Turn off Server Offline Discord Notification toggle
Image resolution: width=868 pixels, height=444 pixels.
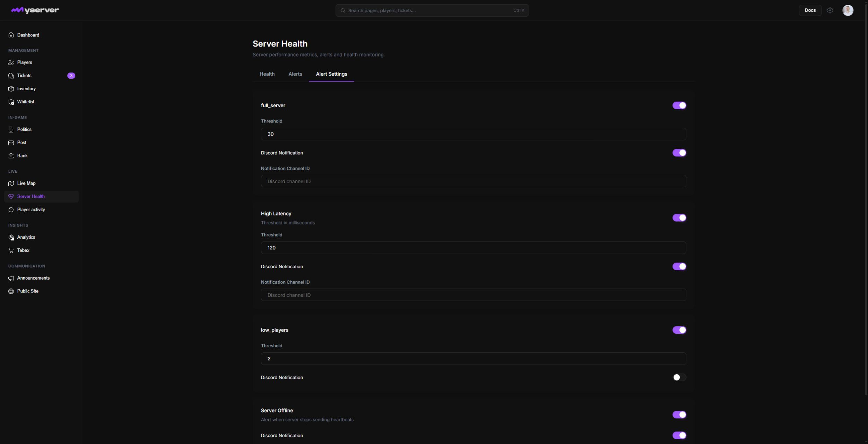coord(679,435)
